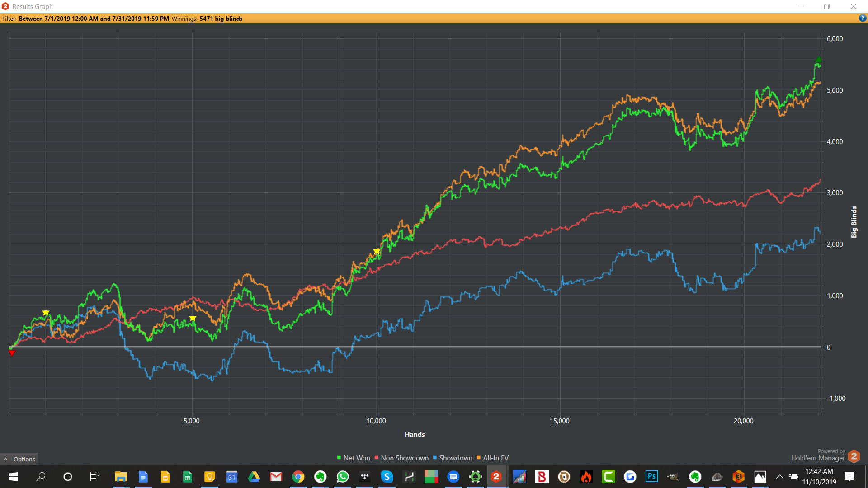Click the Hold'em Manager 2 taskbar icon

(x=496, y=476)
